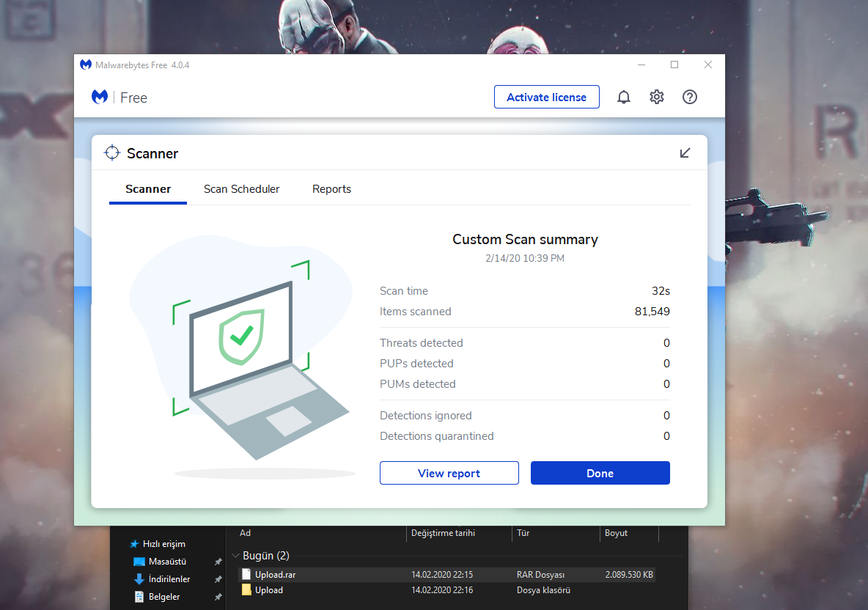Close the Malwarebytes window
Screen dimensions: 868x610
tap(708, 65)
